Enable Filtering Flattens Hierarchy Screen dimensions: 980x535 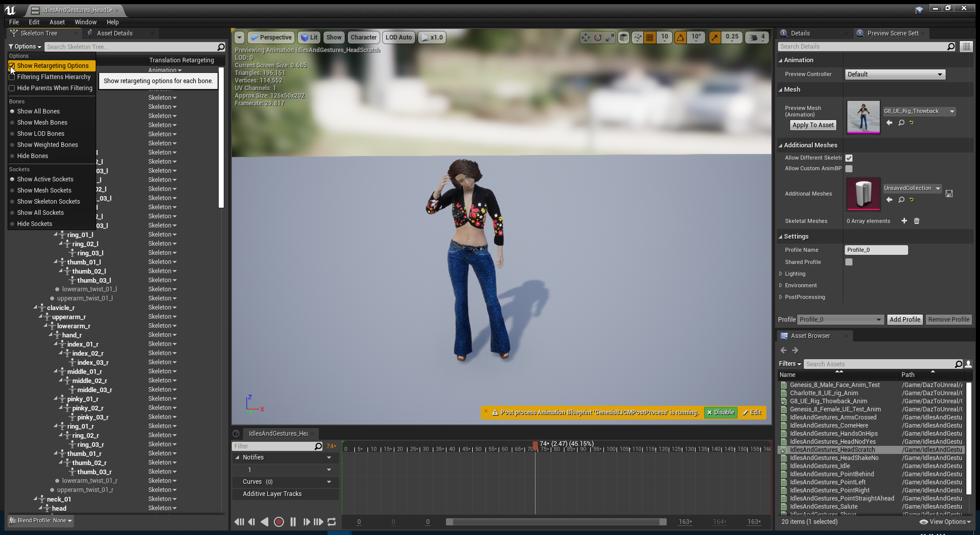coord(12,77)
